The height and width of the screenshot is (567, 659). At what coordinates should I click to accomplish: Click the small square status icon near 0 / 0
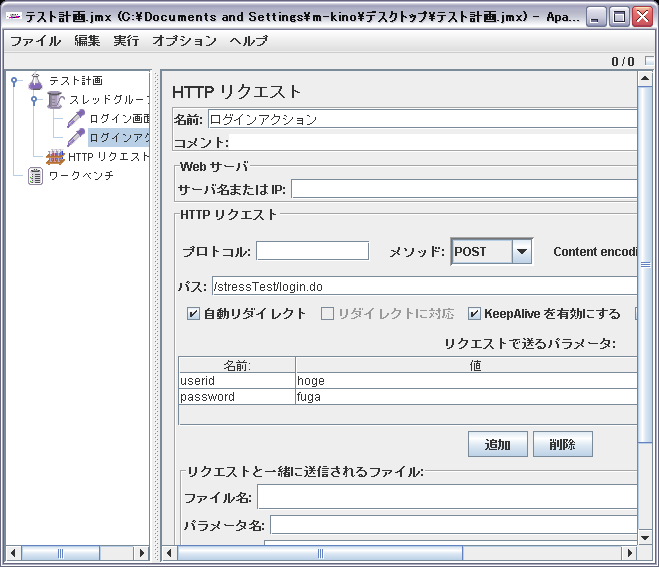tap(650, 61)
